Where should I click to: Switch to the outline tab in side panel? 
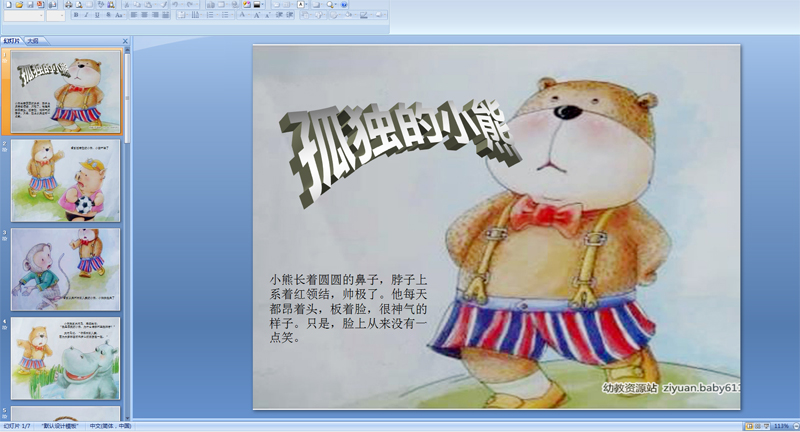pyautogui.click(x=33, y=41)
